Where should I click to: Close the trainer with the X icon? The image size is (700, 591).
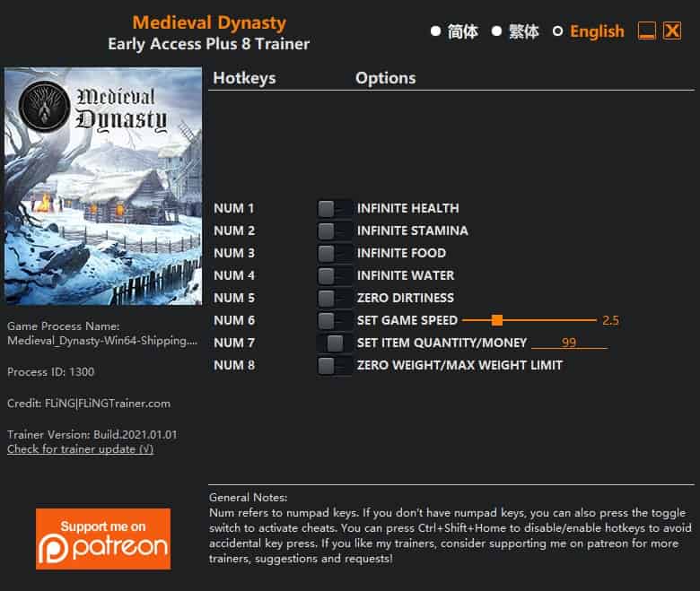tap(672, 31)
